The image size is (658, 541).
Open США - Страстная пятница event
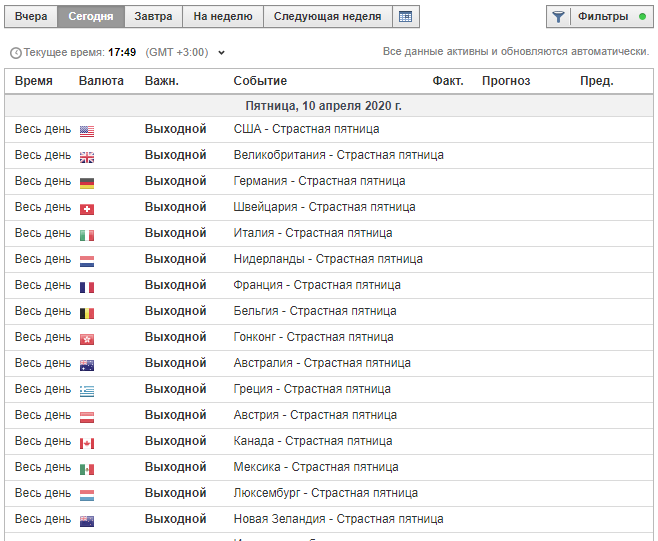[306, 129]
